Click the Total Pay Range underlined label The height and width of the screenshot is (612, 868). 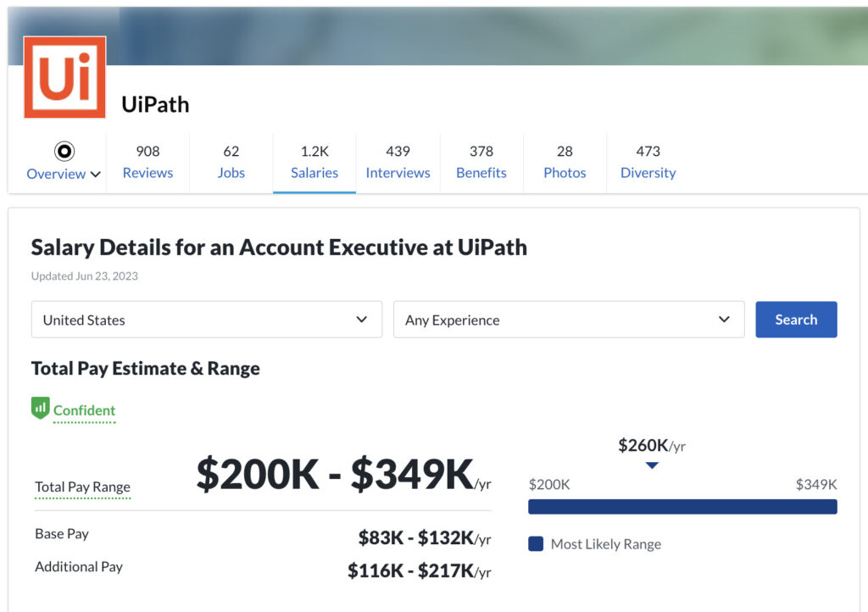pyautogui.click(x=82, y=487)
